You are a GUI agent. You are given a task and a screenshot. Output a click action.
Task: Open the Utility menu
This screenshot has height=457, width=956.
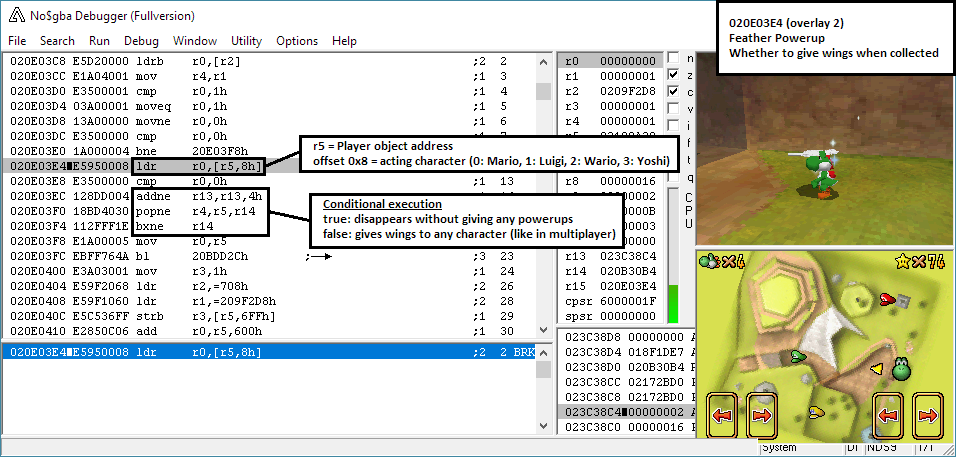tap(246, 41)
